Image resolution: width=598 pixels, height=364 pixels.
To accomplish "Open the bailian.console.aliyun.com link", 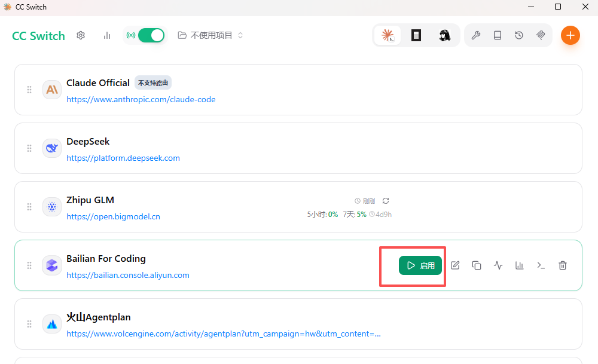I will [x=128, y=275].
